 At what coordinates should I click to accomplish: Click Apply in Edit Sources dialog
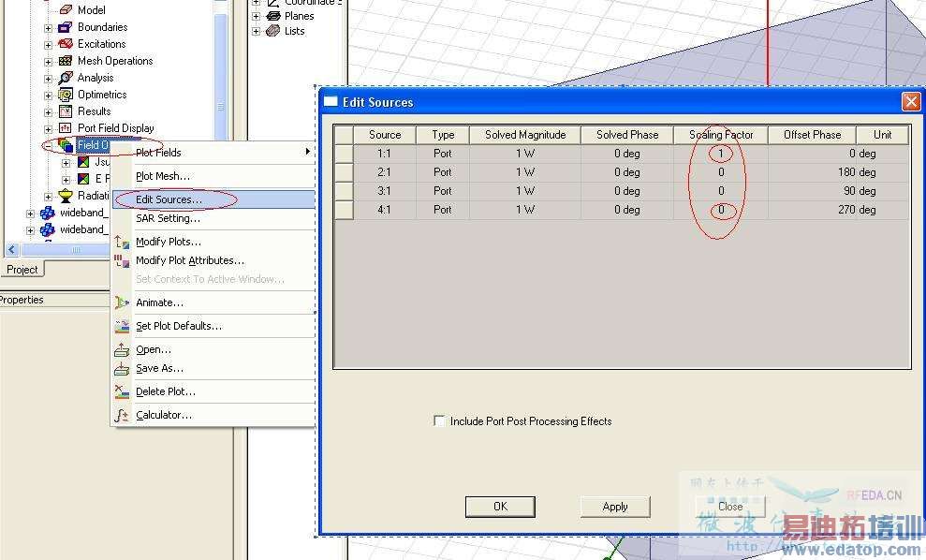point(615,507)
